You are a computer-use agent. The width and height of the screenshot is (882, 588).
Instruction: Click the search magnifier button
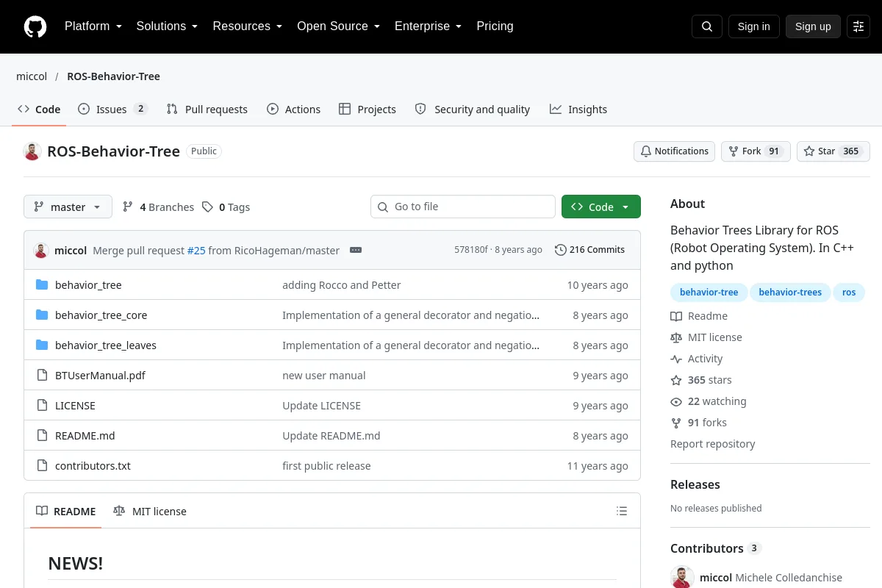[x=707, y=26]
